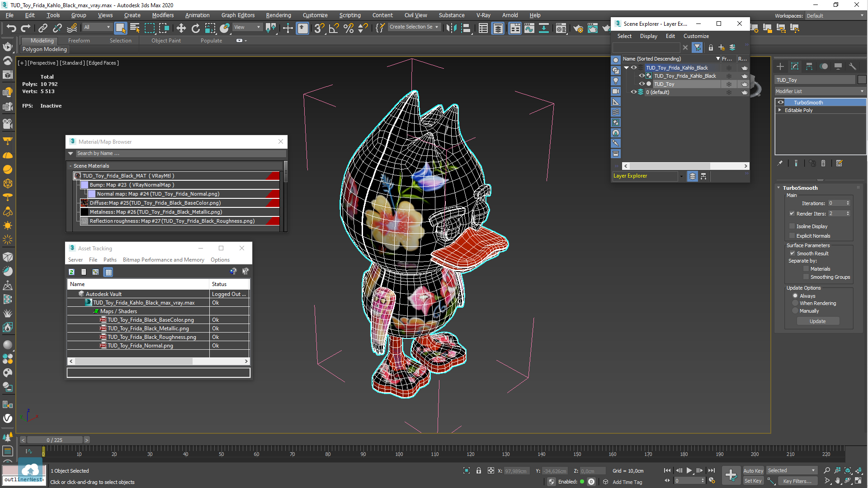Open the reference coordinate View dropdown
The image size is (868, 488).
coord(247,27)
